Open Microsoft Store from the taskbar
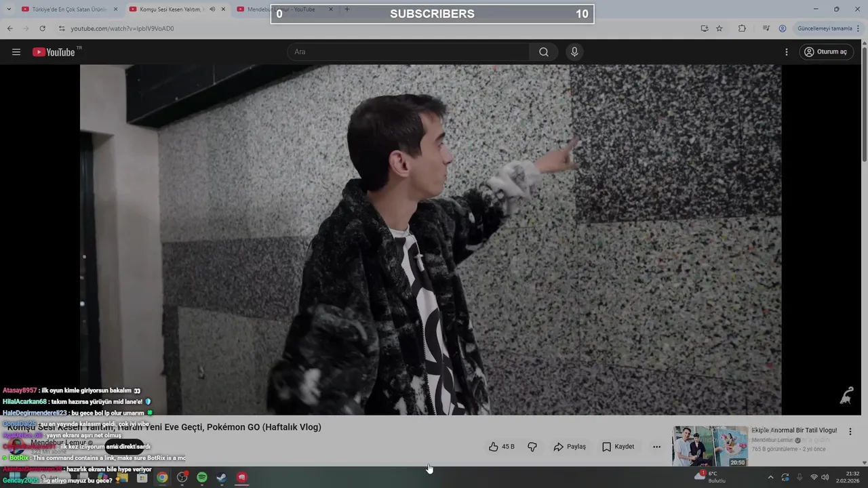 pos(142,478)
